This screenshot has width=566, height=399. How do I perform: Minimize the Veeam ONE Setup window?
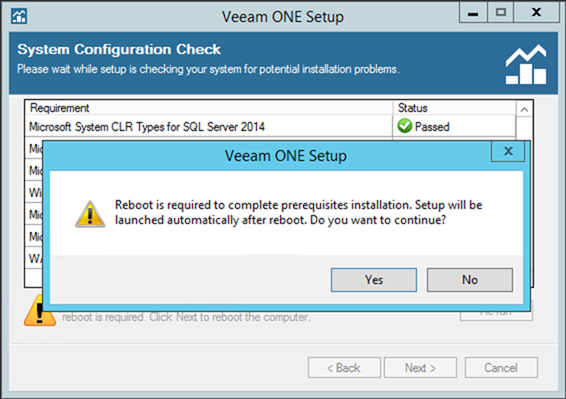point(473,13)
